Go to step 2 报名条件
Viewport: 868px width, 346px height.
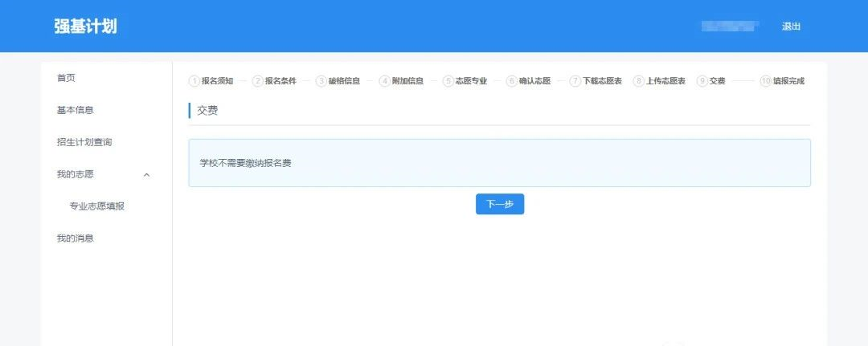(x=275, y=81)
